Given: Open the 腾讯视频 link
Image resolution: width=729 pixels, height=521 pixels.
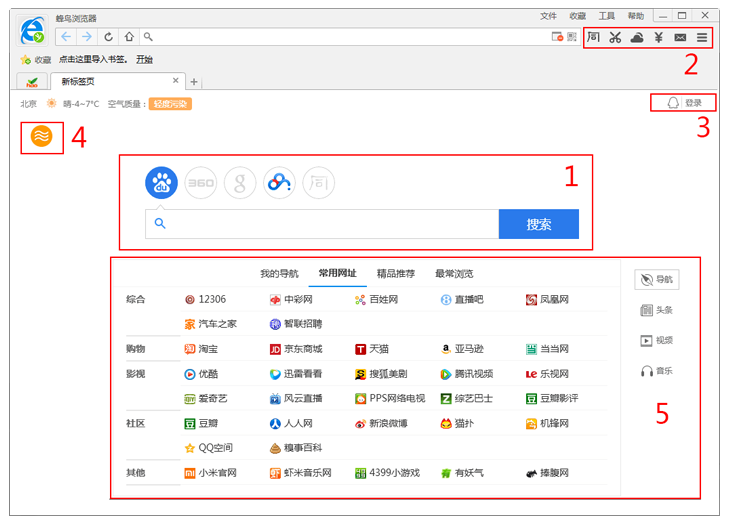Looking at the screenshot, I should pyautogui.click(x=467, y=374).
